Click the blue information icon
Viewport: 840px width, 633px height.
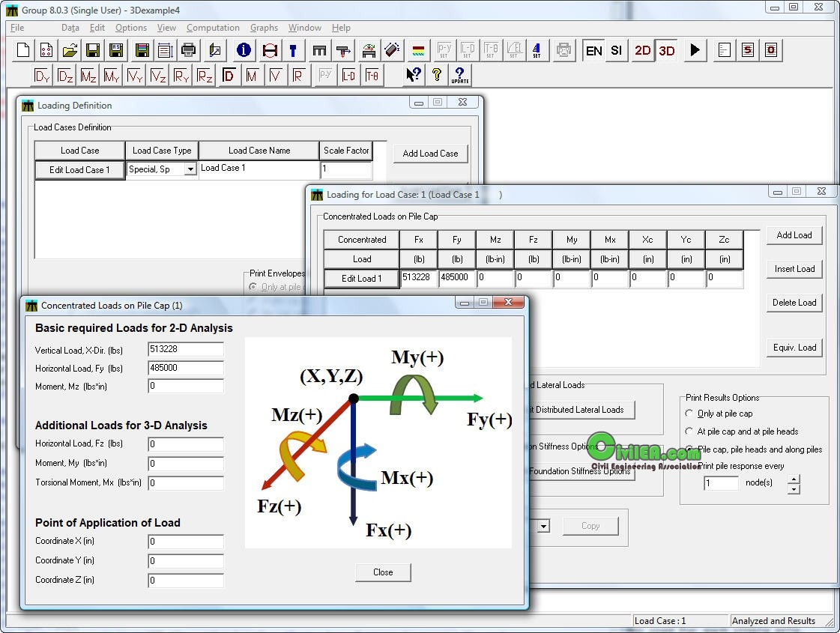(x=244, y=50)
